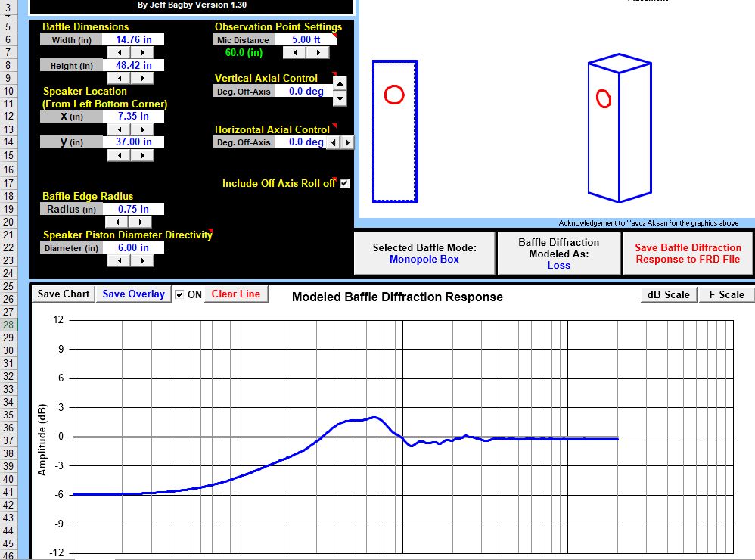The width and height of the screenshot is (755, 560).
Task: Click Speaker Piston Diameter Directivity label
Action: click(x=128, y=235)
